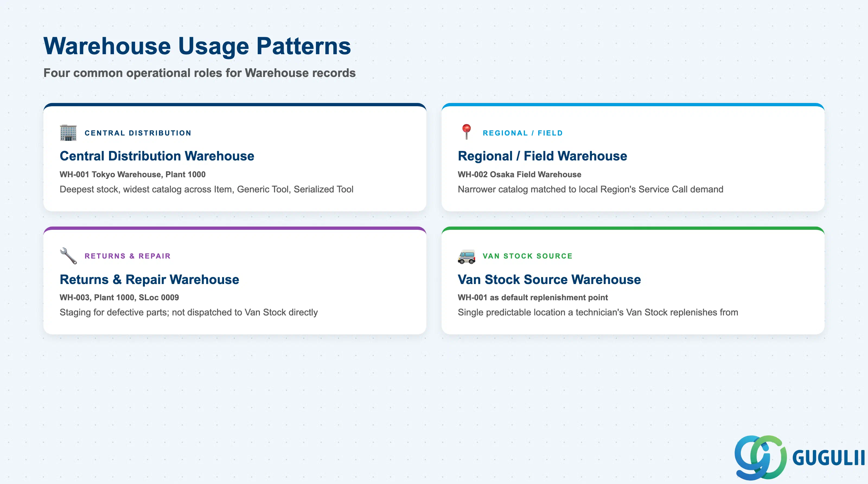Click the 'Staging for defective parts' description
The height and width of the screenshot is (484, 868).
coord(188,312)
